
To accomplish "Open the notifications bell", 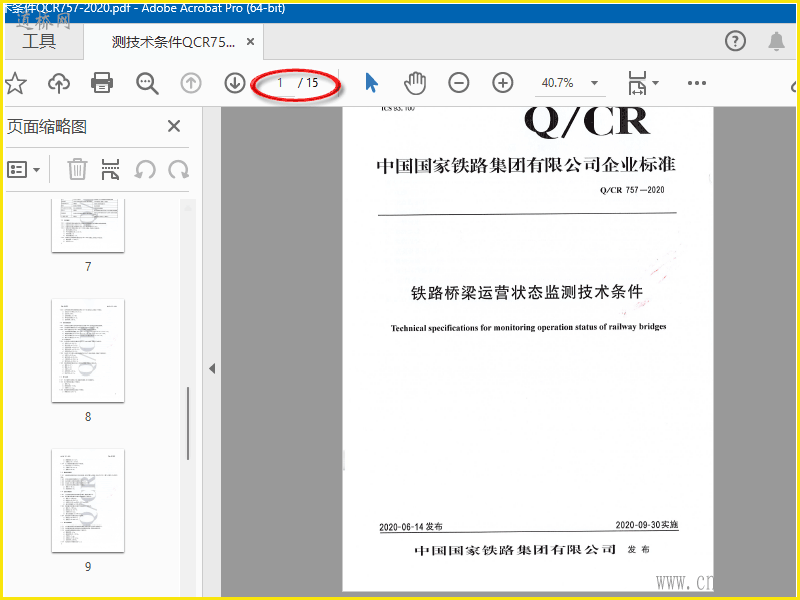I will click(x=777, y=41).
